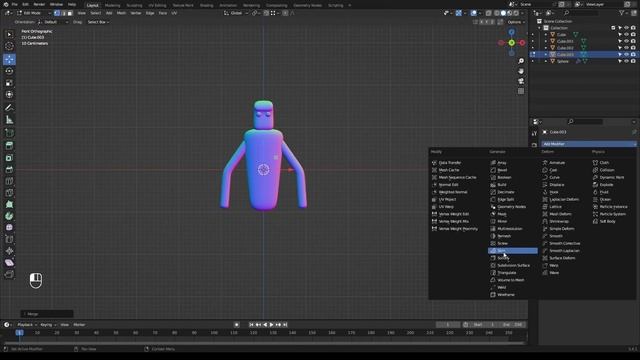The height and width of the screenshot is (360, 640).
Task: Select the Select Box tool icon
Action: pos(9,34)
